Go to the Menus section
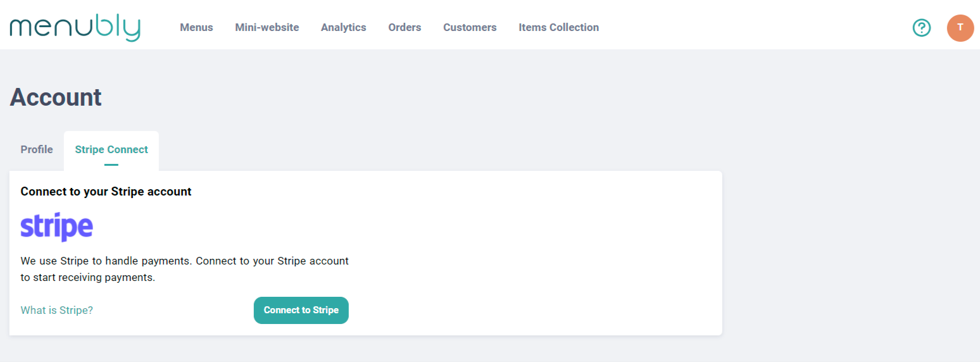 pos(196,28)
